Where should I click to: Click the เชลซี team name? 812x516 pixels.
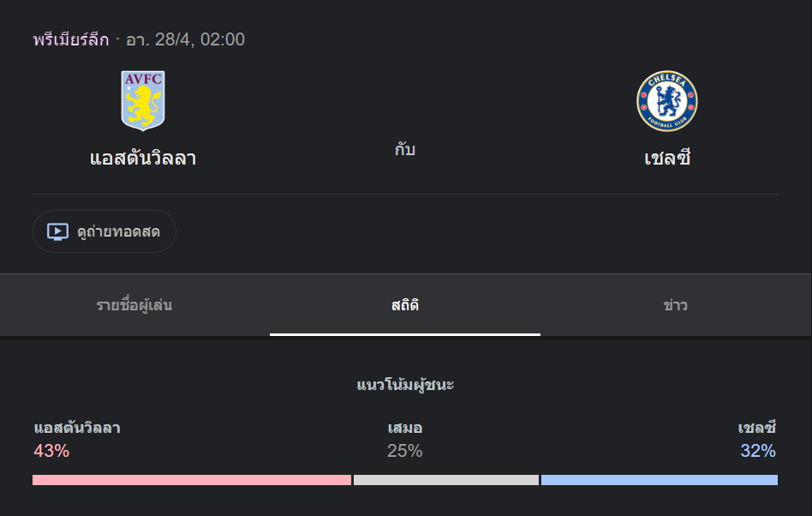pyautogui.click(x=667, y=159)
